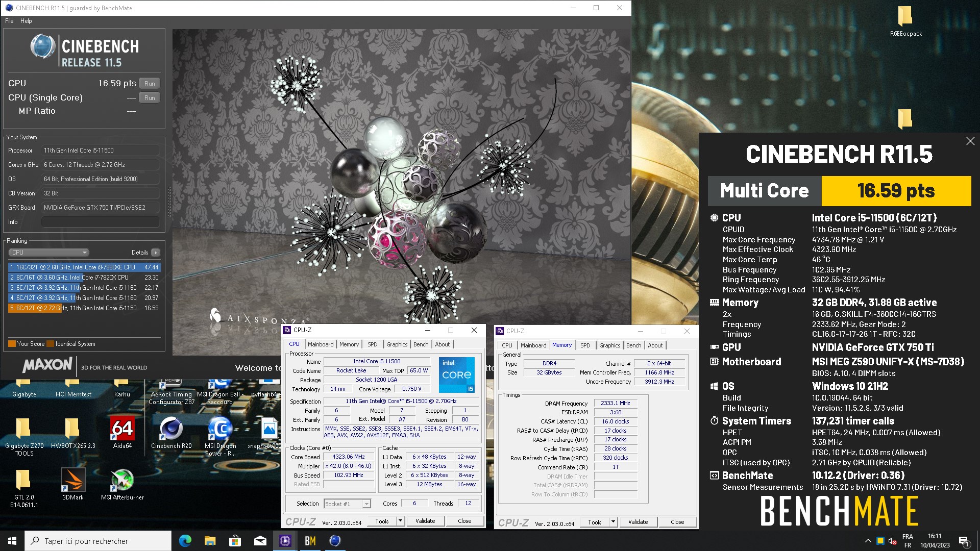980x551 pixels.
Task: Select ranking entry scoring 22.17
Action: tap(84, 288)
